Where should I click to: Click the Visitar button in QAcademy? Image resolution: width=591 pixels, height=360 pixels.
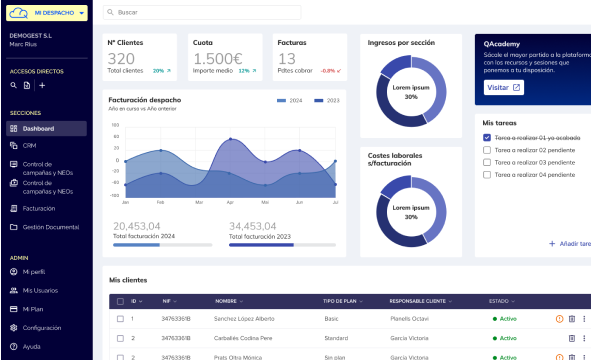504,87
